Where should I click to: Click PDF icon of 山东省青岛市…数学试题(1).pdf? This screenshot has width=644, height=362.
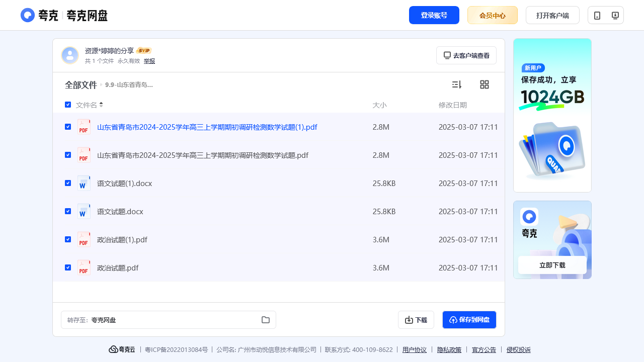click(x=84, y=127)
